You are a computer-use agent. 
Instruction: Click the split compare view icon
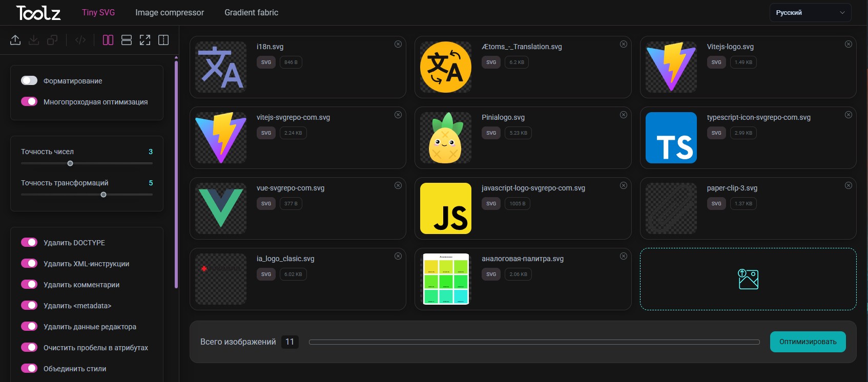(163, 40)
